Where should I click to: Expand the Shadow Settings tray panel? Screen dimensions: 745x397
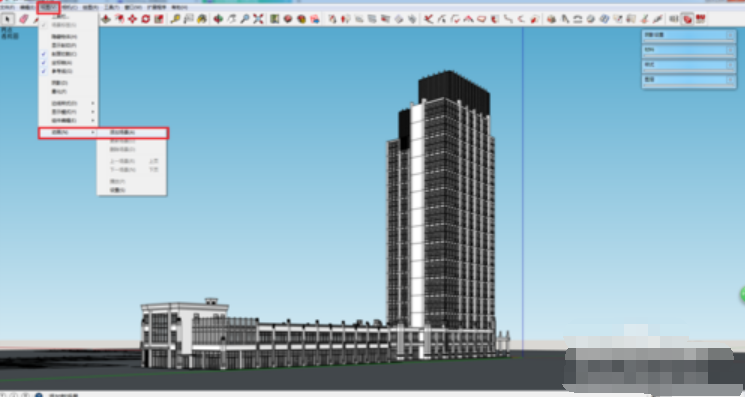(688, 35)
